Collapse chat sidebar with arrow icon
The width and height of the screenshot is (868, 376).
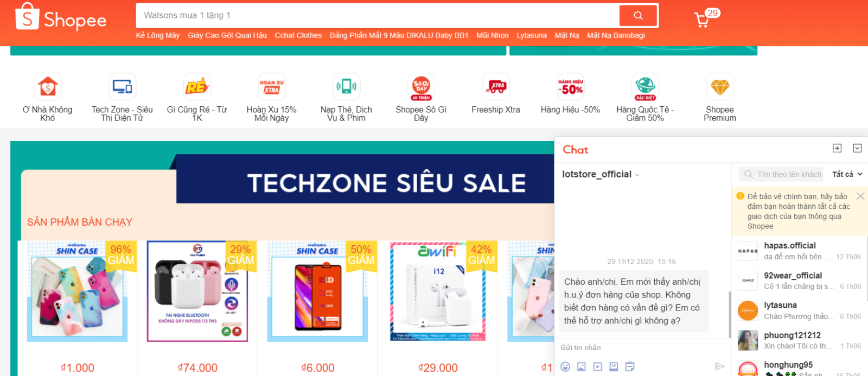click(837, 148)
